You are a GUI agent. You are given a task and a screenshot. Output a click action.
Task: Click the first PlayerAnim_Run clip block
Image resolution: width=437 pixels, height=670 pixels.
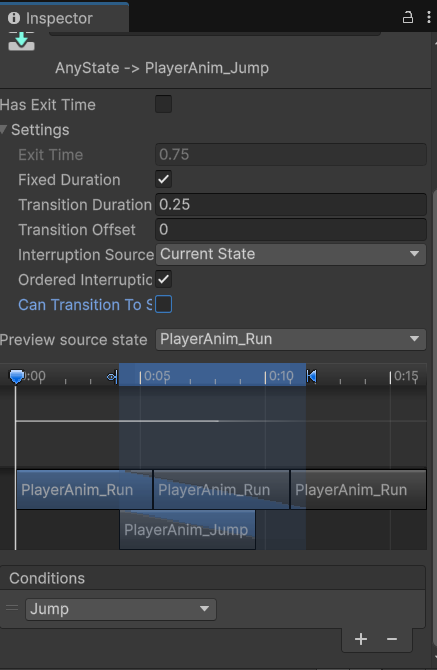pos(85,490)
